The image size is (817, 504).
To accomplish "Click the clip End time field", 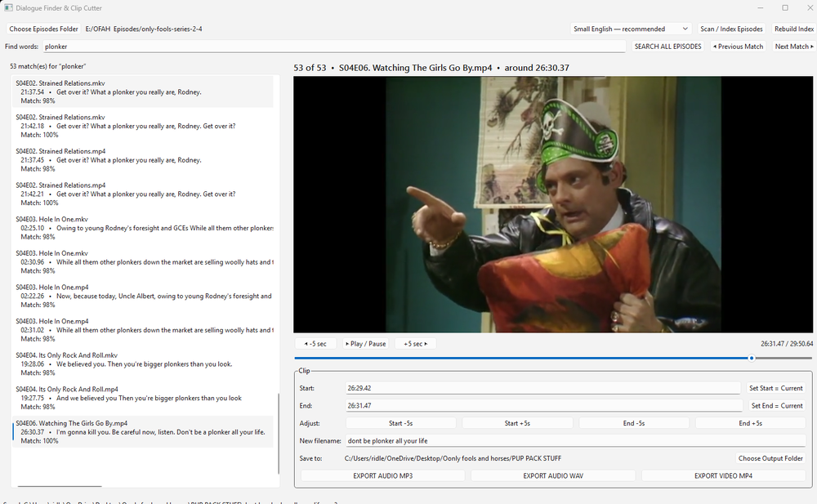I will tap(543, 405).
